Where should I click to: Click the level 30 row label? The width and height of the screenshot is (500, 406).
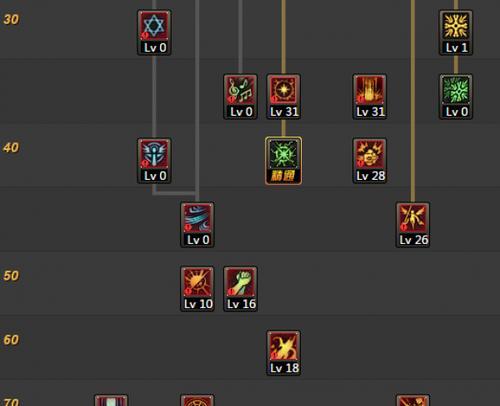click(11, 19)
